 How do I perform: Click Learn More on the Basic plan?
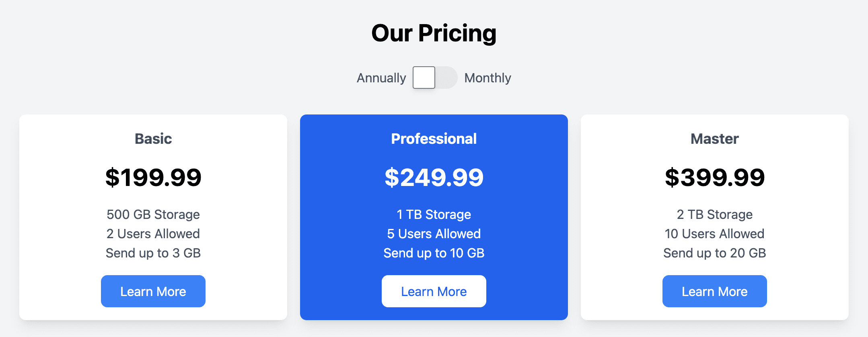(153, 291)
